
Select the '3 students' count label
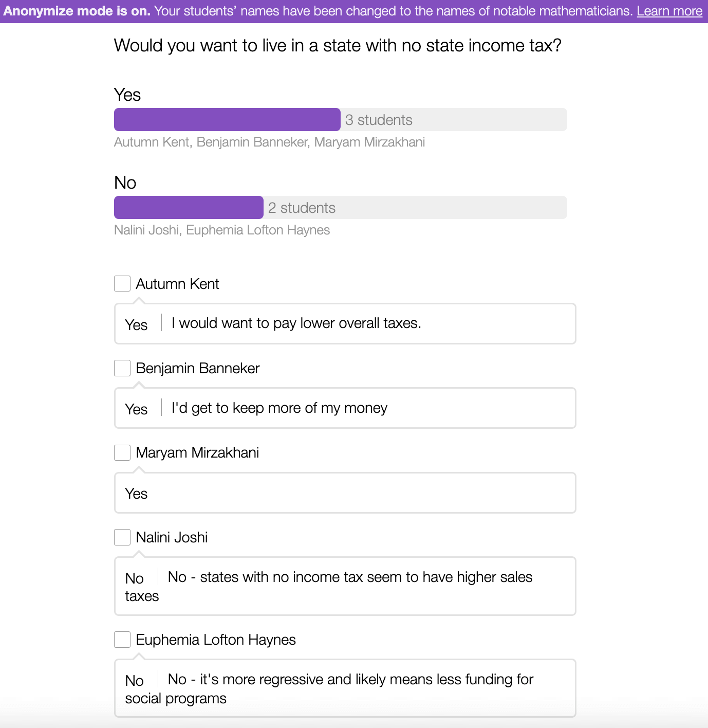click(x=379, y=120)
